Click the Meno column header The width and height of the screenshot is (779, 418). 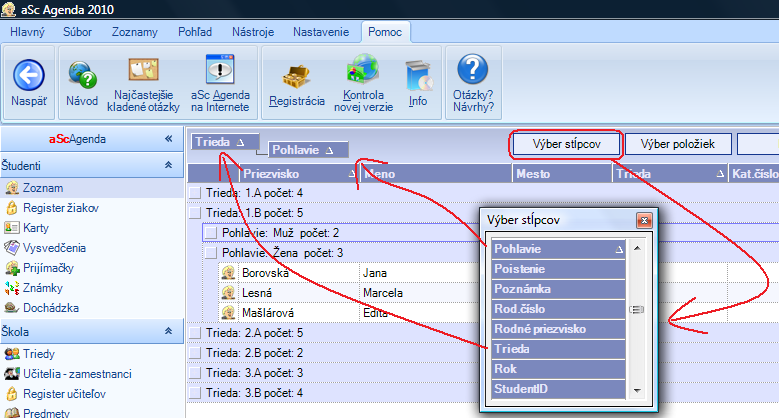436,173
